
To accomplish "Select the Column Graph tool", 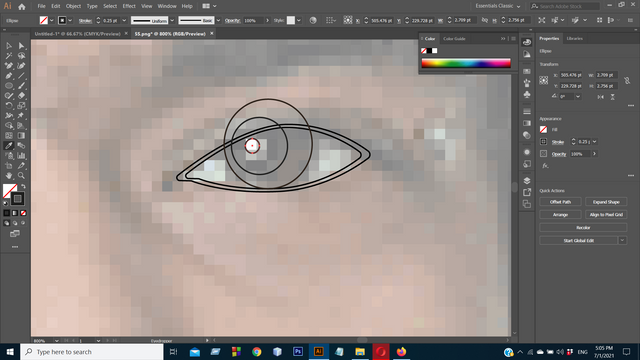I will [21, 156].
